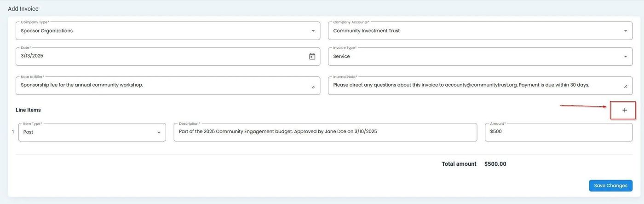Open the Sponsor Organizations company type dropdown

(x=161, y=31)
